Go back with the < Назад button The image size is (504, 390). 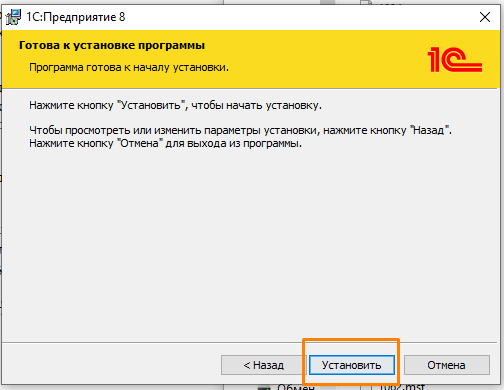click(263, 365)
